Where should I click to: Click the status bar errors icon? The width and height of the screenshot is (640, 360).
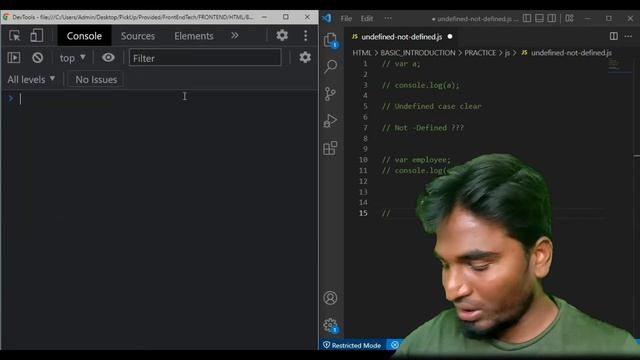pos(395,345)
